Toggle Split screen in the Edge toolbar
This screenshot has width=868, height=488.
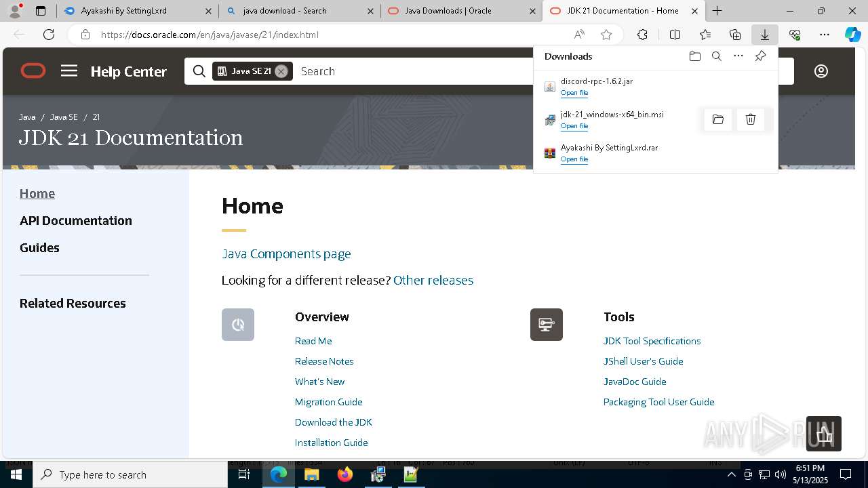[675, 35]
